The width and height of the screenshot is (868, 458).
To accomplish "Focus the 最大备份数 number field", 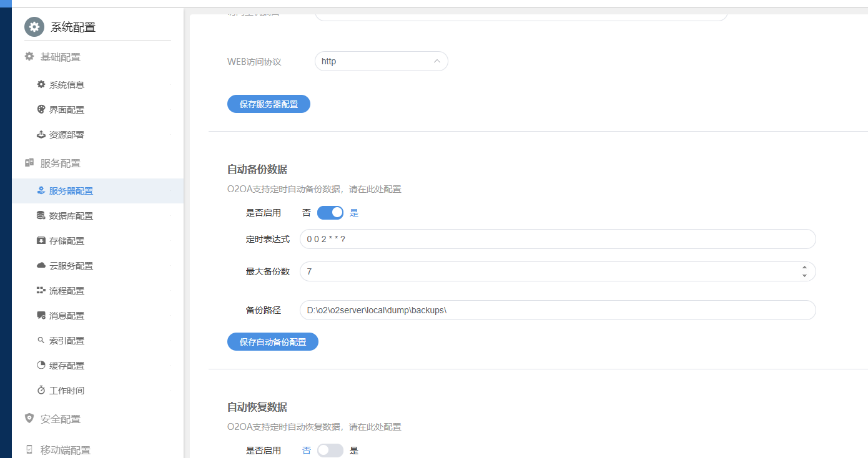I will (x=558, y=271).
